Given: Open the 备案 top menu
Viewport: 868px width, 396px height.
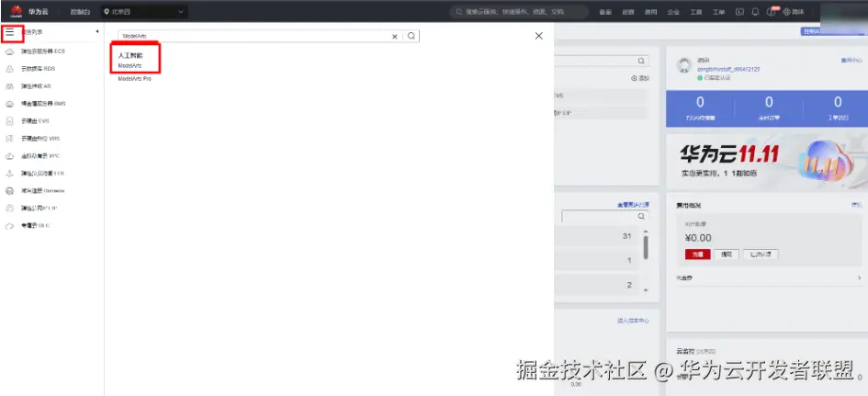Looking at the screenshot, I should click(605, 12).
